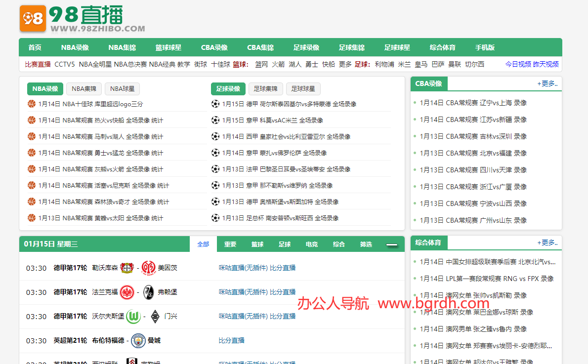Open 更多 basketball teams link
Image resolution: width=588 pixels, height=364 pixels.
tap(345, 65)
